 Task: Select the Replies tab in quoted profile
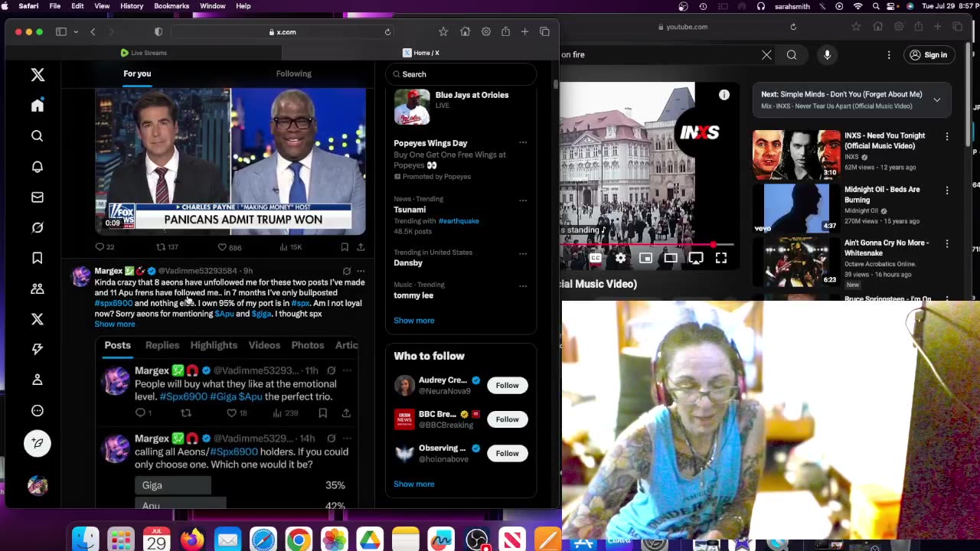(162, 345)
